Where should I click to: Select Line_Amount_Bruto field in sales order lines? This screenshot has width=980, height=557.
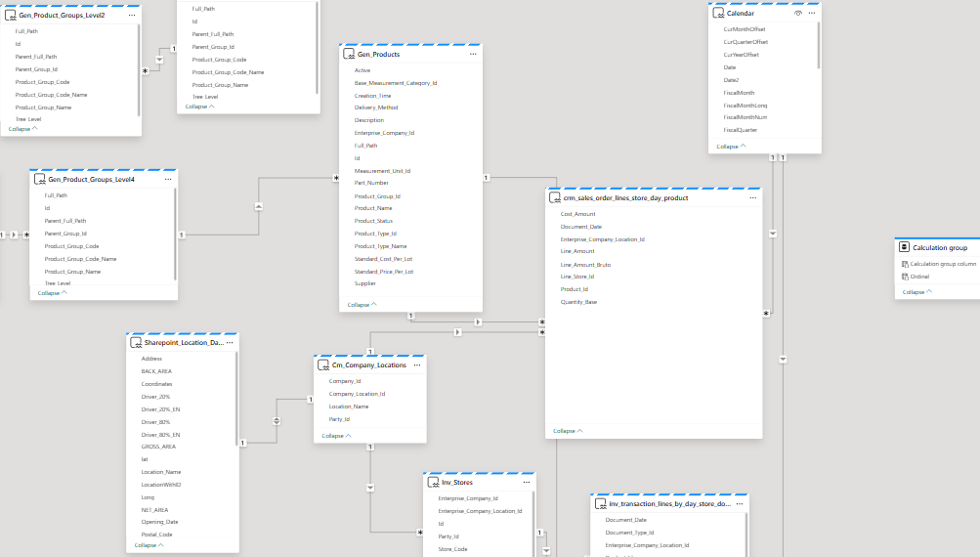[585, 265]
